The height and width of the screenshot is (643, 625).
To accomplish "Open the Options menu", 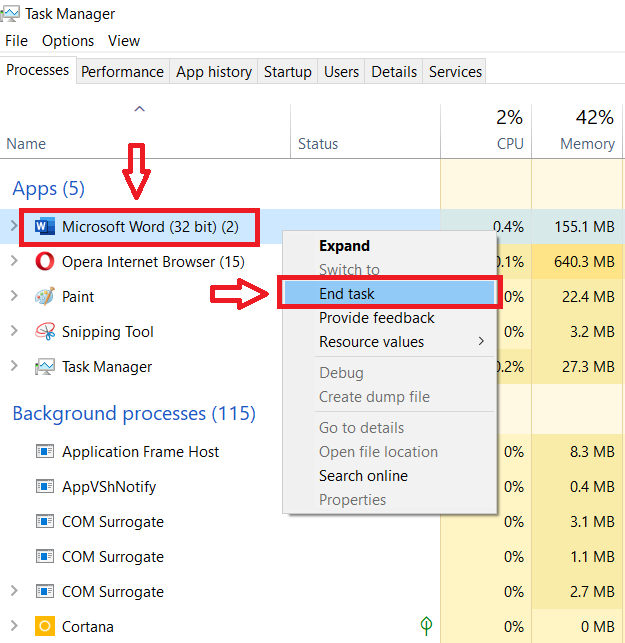I will [68, 41].
